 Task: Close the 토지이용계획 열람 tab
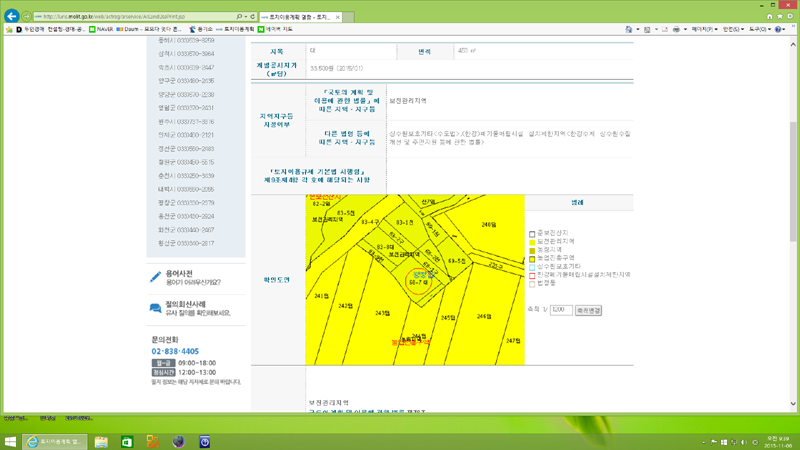click(x=337, y=17)
